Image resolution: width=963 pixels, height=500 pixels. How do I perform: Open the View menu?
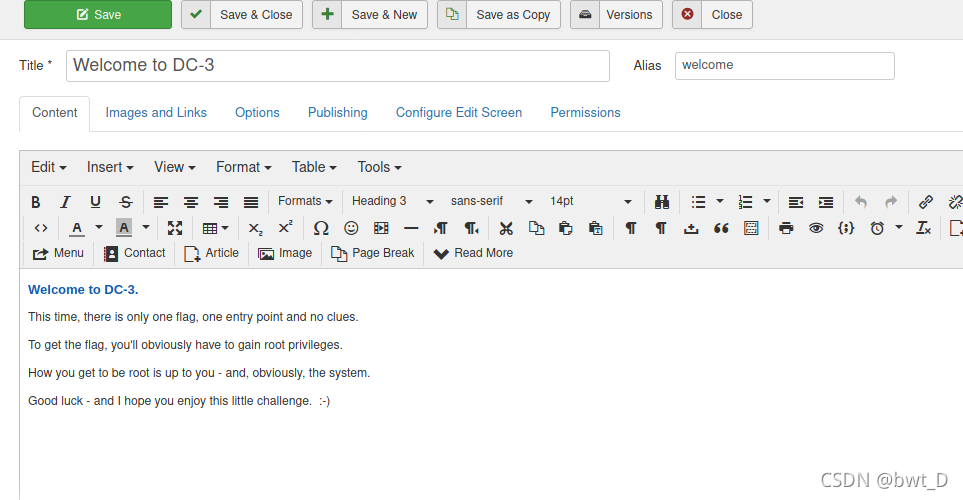[174, 167]
